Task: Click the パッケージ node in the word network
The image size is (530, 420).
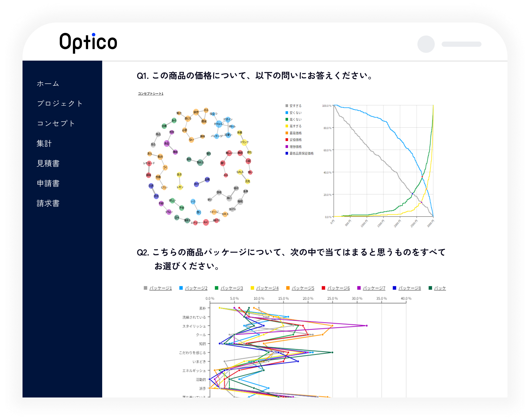Action: [x=217, y=136]
